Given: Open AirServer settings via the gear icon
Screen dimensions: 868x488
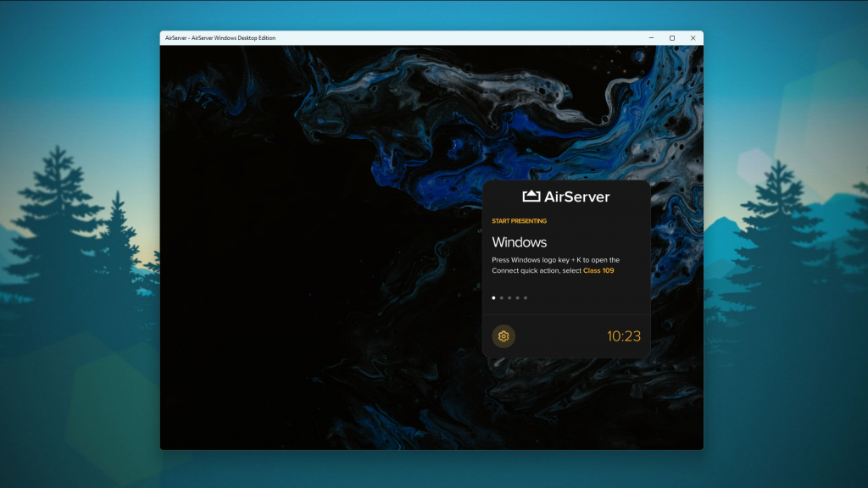Looking at the screenshot, I should pos(504,336).
